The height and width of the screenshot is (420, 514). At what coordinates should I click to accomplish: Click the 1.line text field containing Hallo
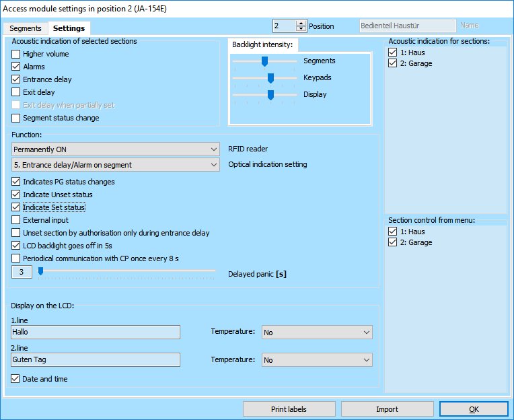(x=96, y=332)
